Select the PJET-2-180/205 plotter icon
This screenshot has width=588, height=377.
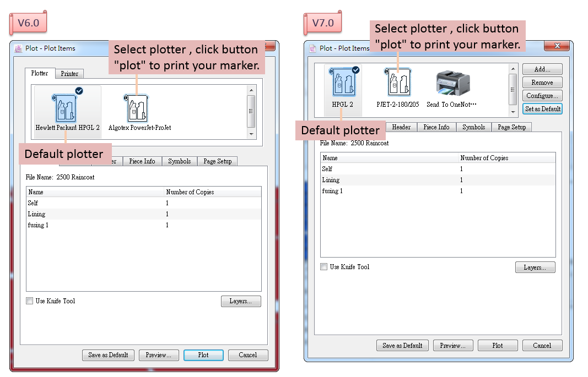coord(397,84)
